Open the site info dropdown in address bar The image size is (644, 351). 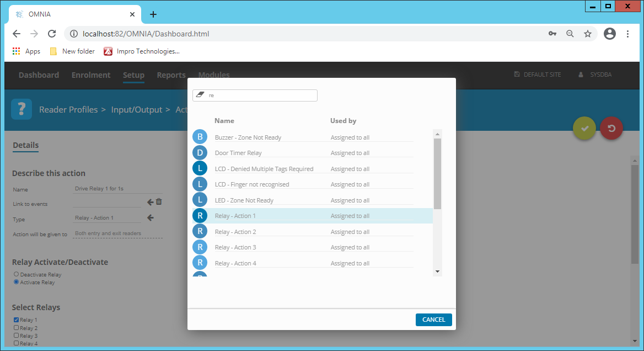click(74, 34)
